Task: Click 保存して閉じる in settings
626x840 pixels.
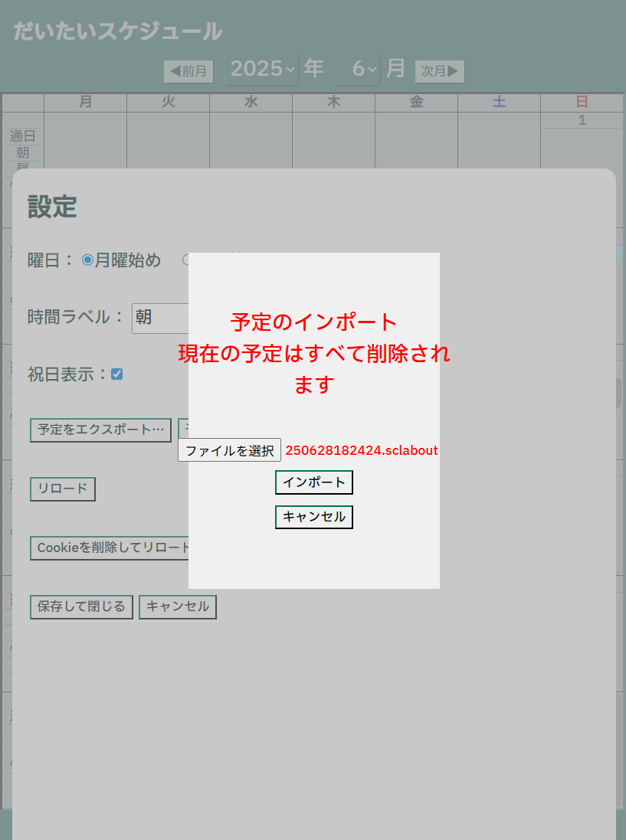Action: [81, 606]
